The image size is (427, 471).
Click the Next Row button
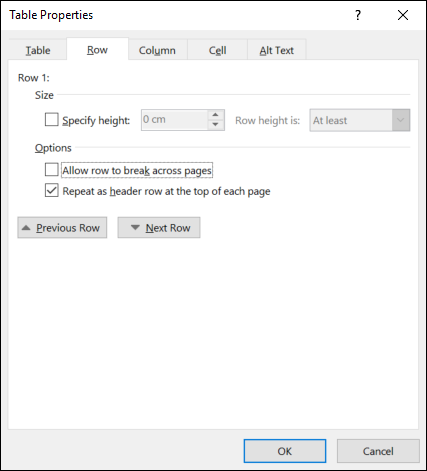pyautogui.click(x=159, y=228)
